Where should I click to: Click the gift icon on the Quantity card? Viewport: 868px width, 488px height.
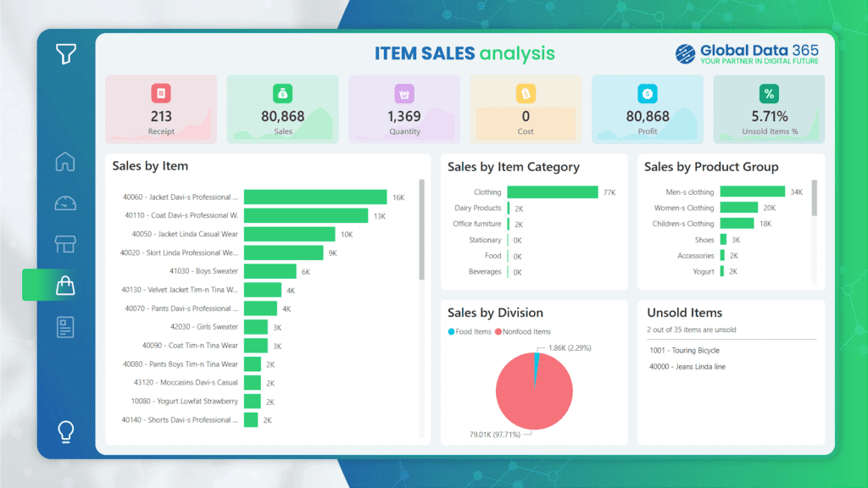pyautogui.click(x=403, y=94)
